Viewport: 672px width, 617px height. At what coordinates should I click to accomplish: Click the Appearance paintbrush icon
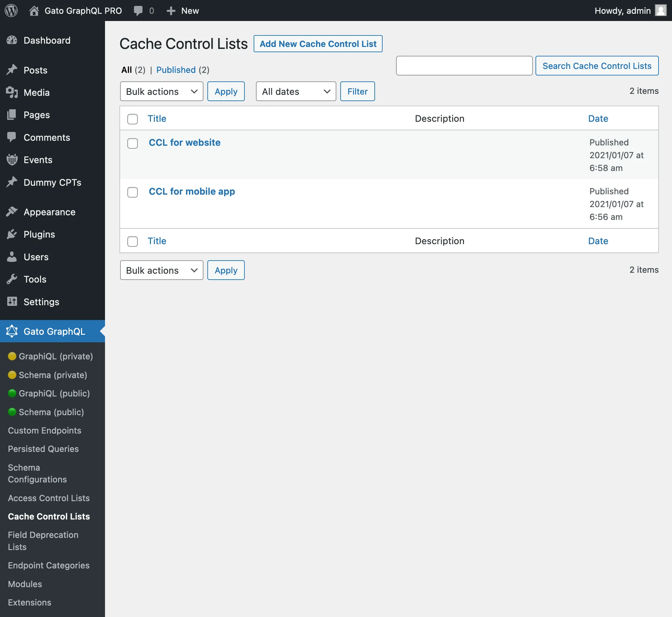(x=12, y=212)
